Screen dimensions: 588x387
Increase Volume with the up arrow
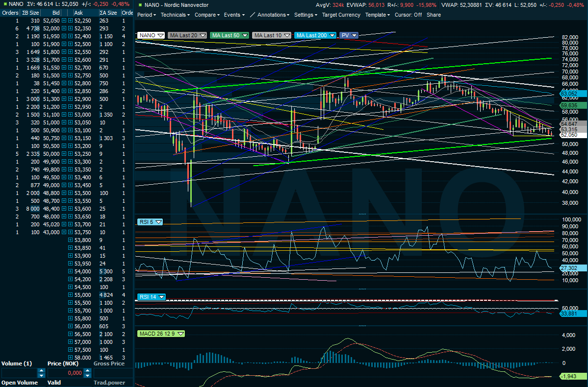click(x=41, y=371)
